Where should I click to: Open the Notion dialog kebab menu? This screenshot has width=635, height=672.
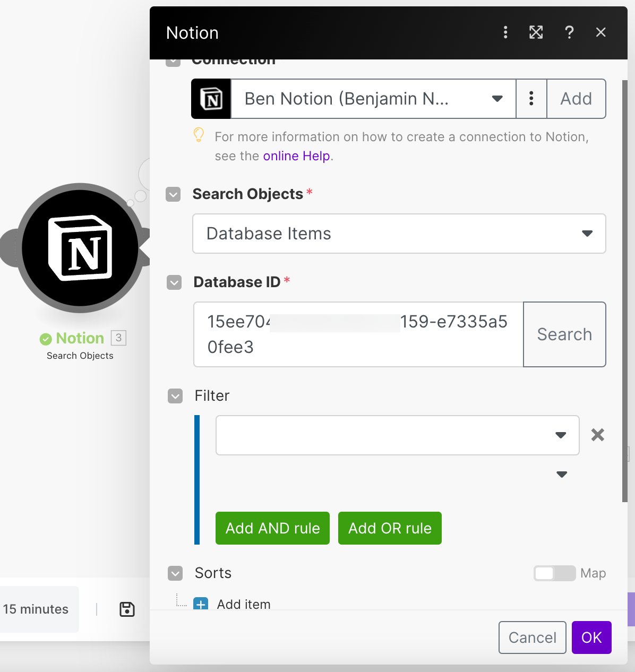tap(505, 32)
